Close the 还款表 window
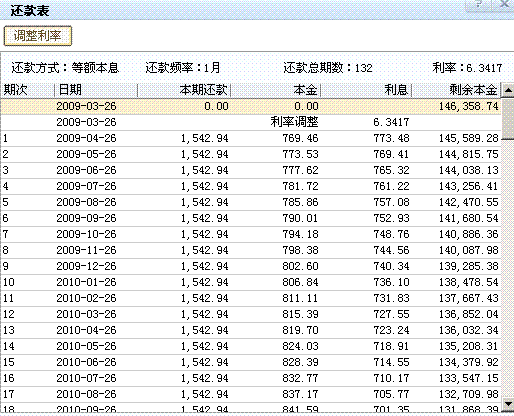This screenshot has height=416, width=514. click(x=504, y=5)
